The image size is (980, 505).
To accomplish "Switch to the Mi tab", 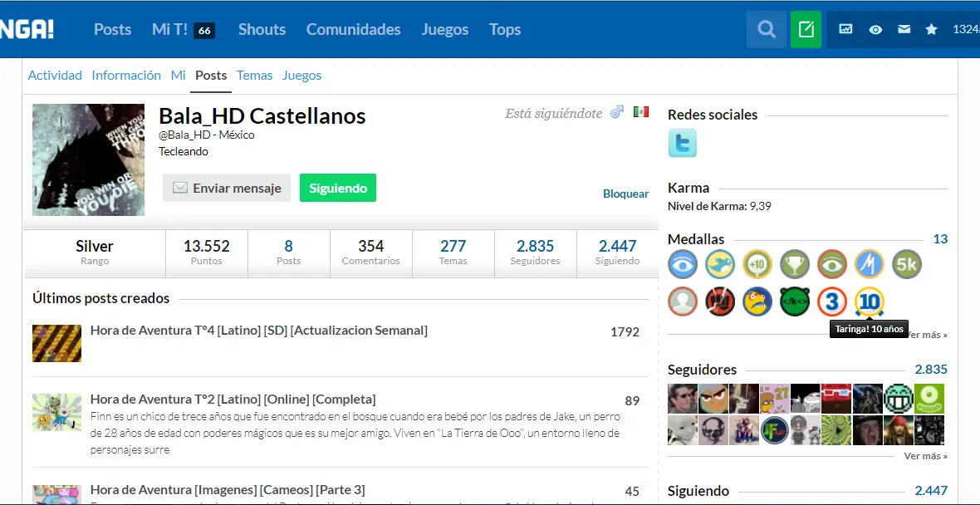I will click(x=178, y=75).
